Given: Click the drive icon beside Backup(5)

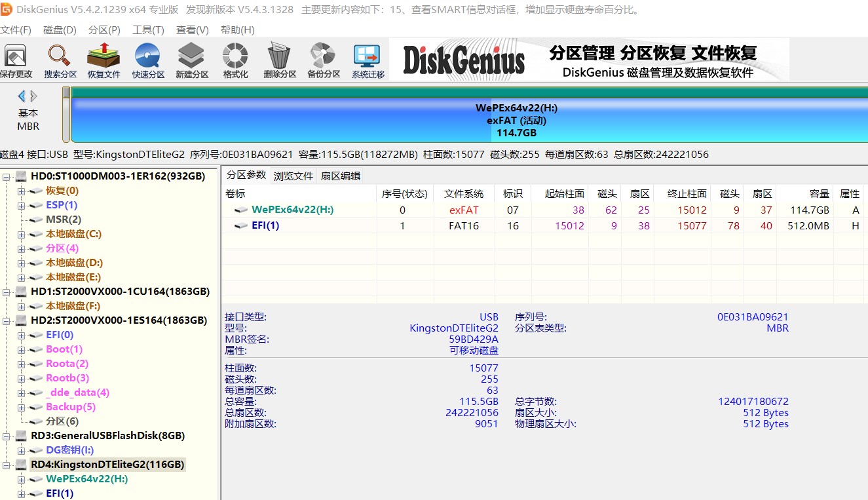Looking at the screenshot, I should point(36,407).
